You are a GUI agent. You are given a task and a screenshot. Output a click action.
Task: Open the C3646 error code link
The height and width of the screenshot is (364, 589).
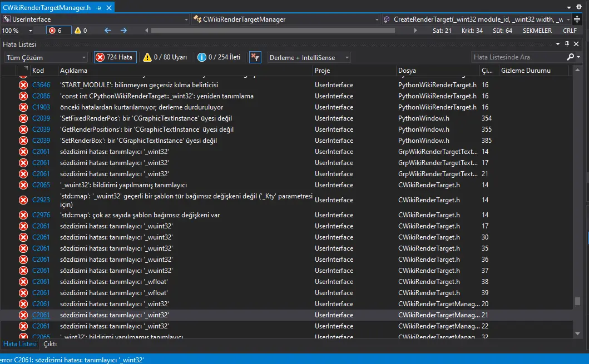41,85
